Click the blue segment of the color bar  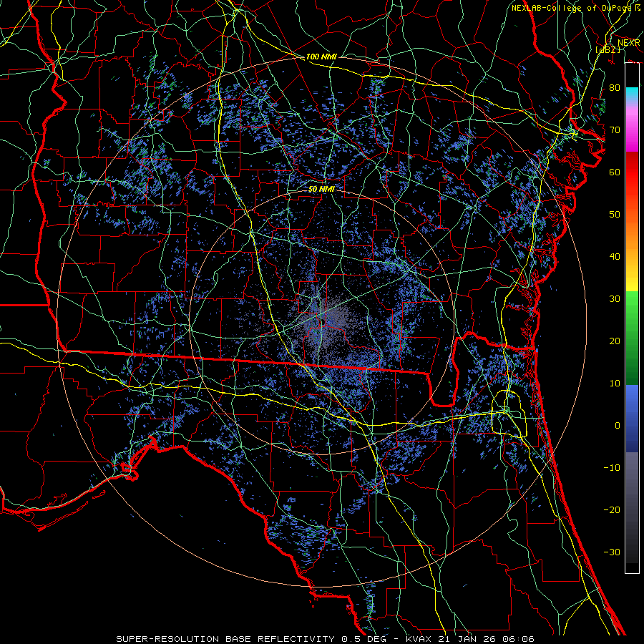point(632,419)
